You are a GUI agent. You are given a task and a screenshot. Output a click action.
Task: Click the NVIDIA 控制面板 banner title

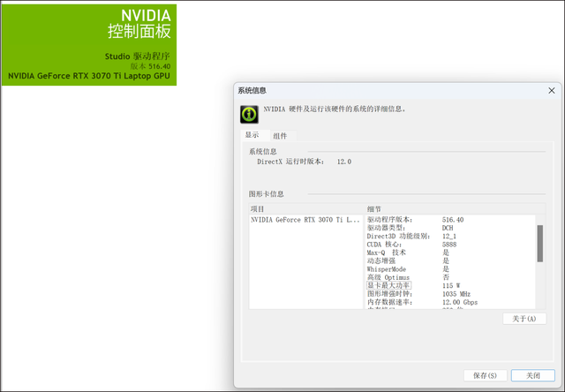click(139, 24)
